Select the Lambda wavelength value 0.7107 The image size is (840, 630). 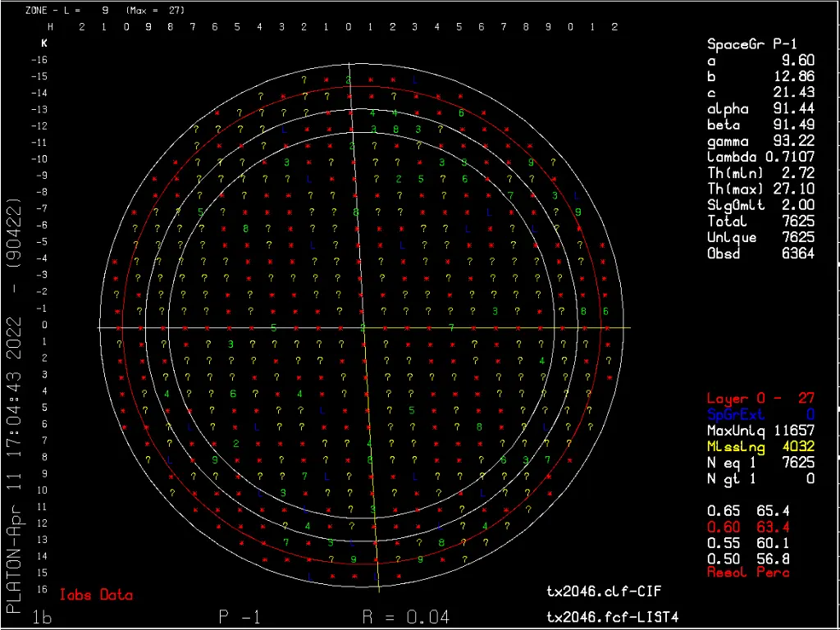point(788,157)
